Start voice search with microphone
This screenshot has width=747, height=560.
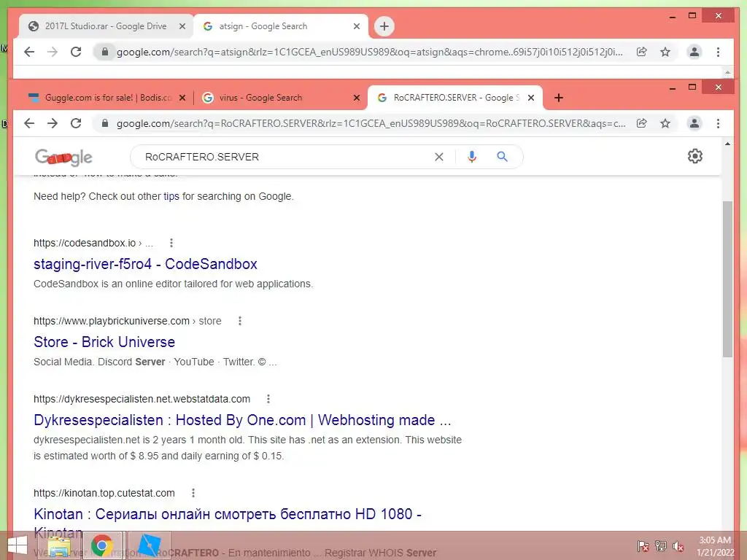coord(472,157)
